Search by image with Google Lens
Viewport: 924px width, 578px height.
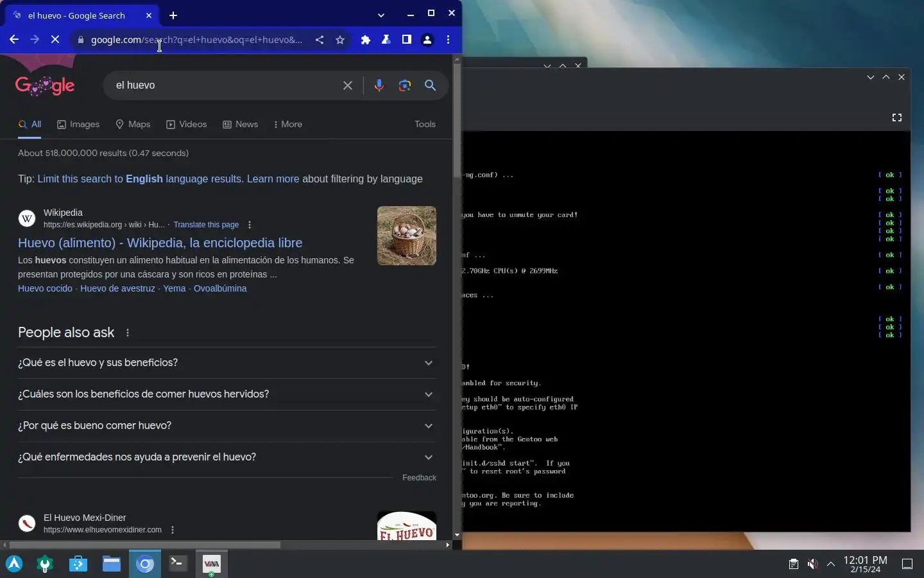pos(405,85)
